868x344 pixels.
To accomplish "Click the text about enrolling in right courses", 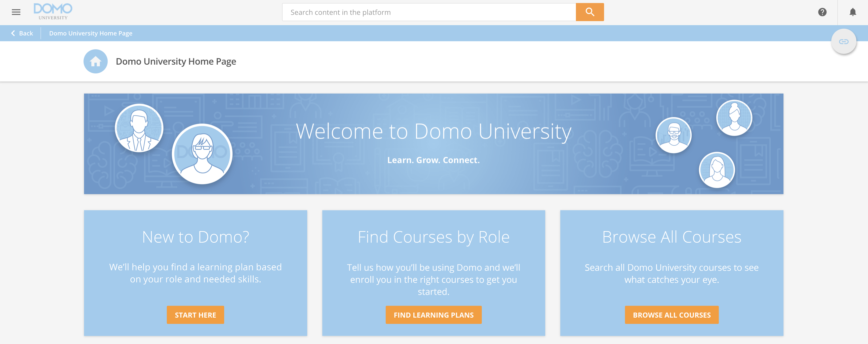I will coord(434,279).
